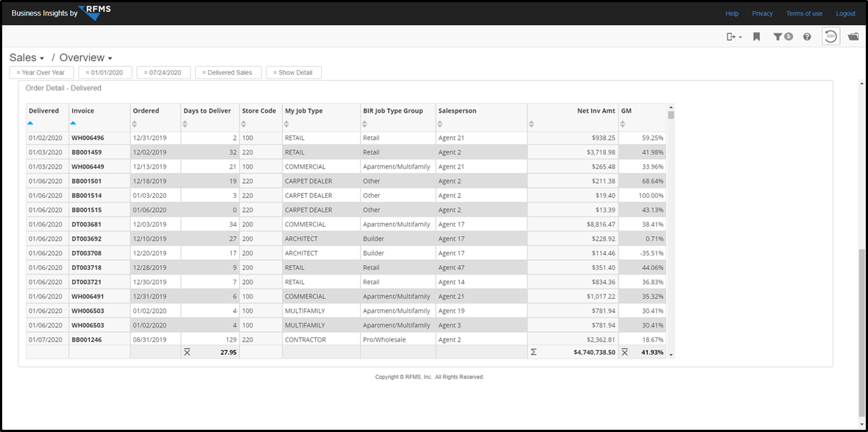Click the Delivered Sales filter button

pyautogui.click(x=228, y=72)
